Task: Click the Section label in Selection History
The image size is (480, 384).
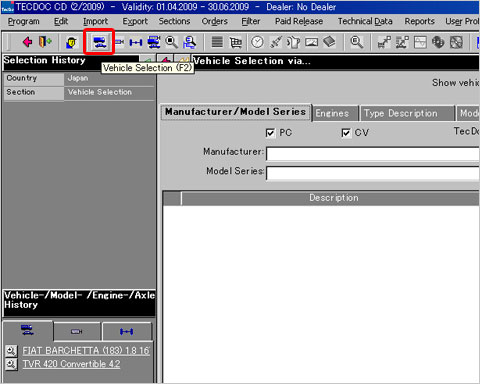Action: coord(21,92)
